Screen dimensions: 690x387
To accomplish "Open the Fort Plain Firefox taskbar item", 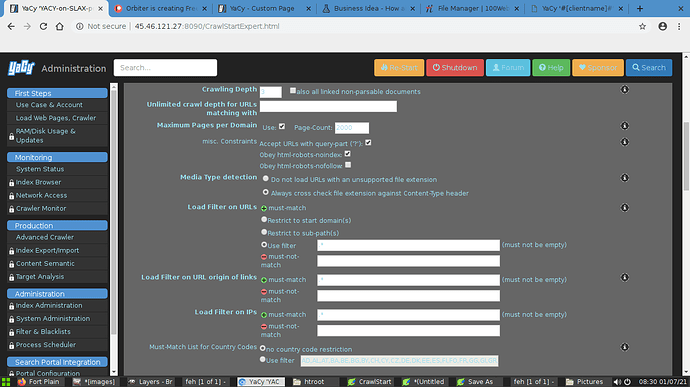I will (38, 382).
